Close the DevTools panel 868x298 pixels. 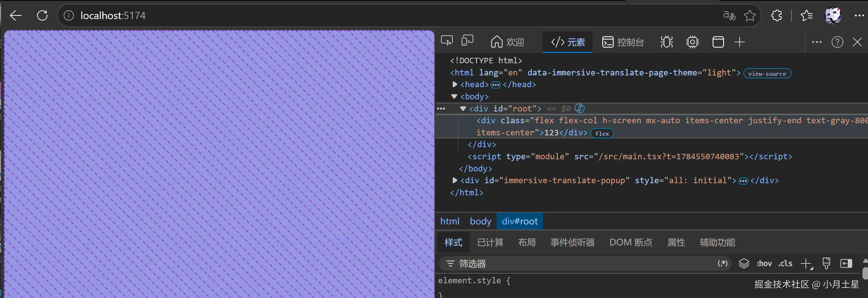(x=857, y=42)
